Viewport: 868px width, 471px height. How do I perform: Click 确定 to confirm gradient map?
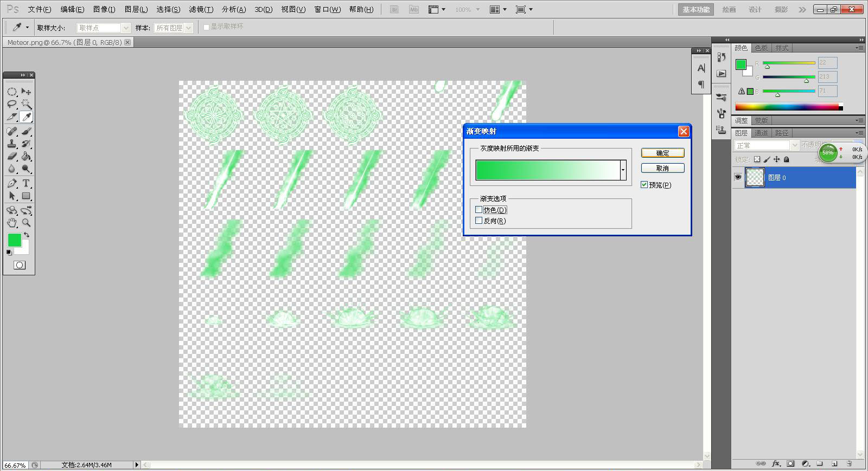point(662,153)
